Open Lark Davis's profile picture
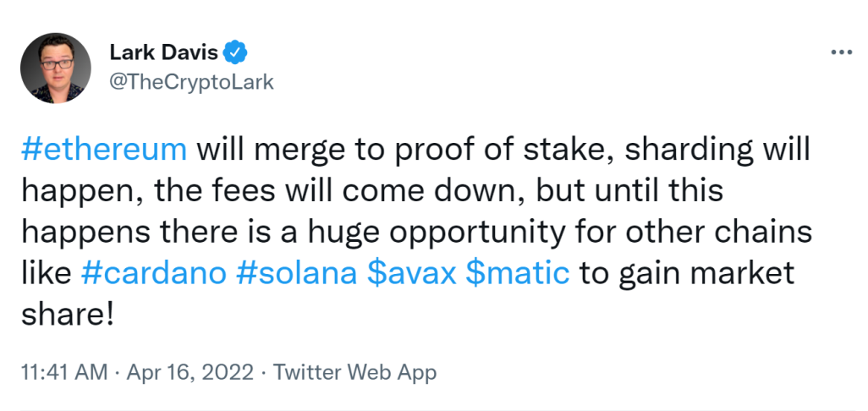The image size is (868, 411). coord(55,69)
